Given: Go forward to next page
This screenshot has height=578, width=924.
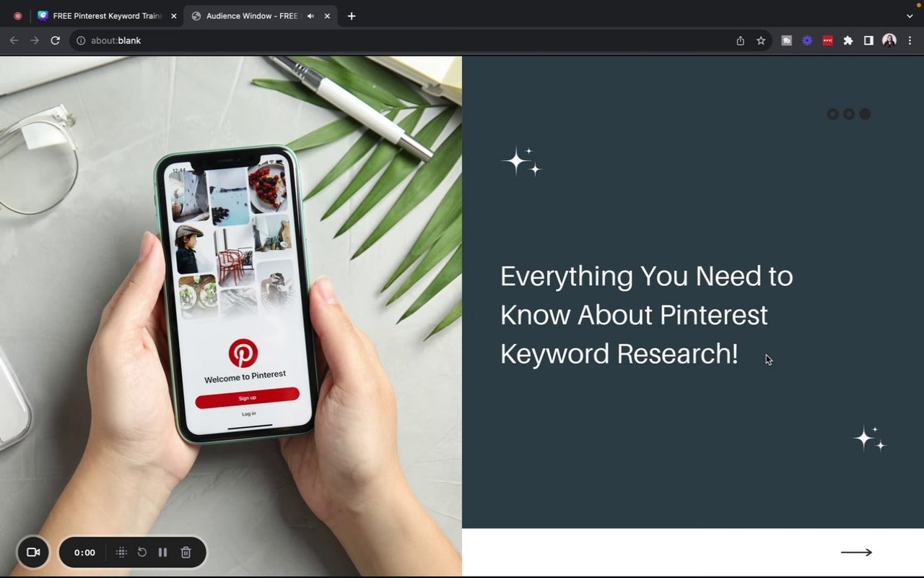Looking at the screenshot, I should point(35,40).
